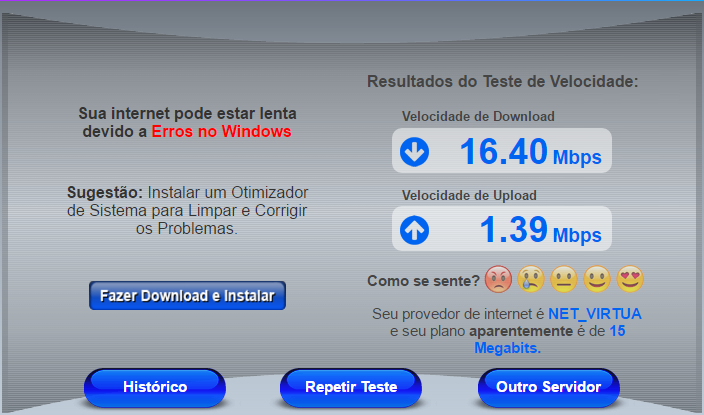Image resolution: width=704 pixels, height=415 pixels.
Task: Open the Histórico button
Action: (155, 388)
